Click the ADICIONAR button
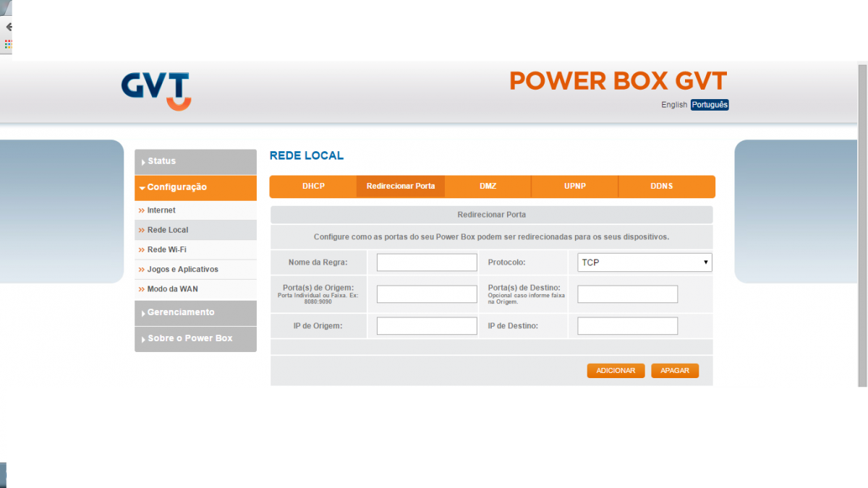The width and height of the screenshot is (868, 488). click(616, 371)
